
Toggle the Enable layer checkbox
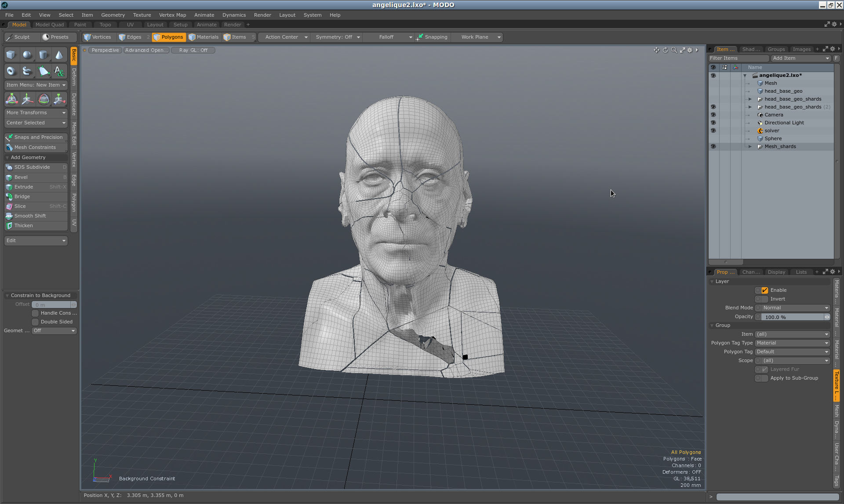click(x=764, y=290)
